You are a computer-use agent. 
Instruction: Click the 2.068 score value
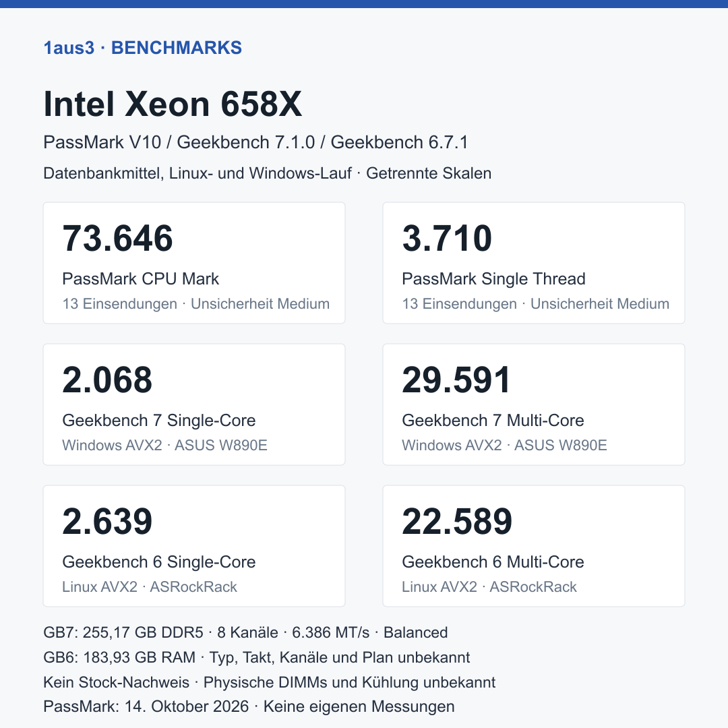pos(107,380)
